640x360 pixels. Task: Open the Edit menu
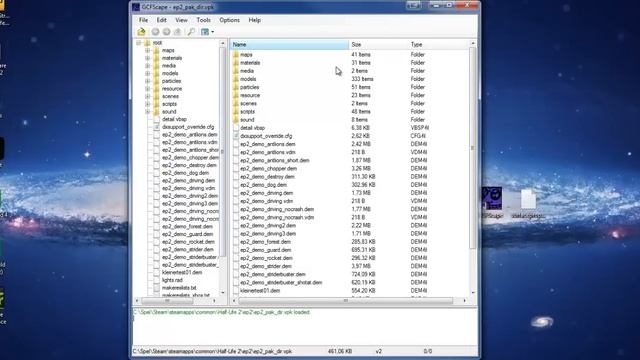(162, 20)
